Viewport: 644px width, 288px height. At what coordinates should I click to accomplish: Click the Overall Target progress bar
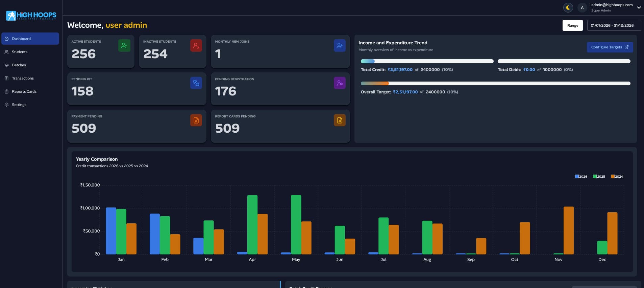(x=496, y=83)
